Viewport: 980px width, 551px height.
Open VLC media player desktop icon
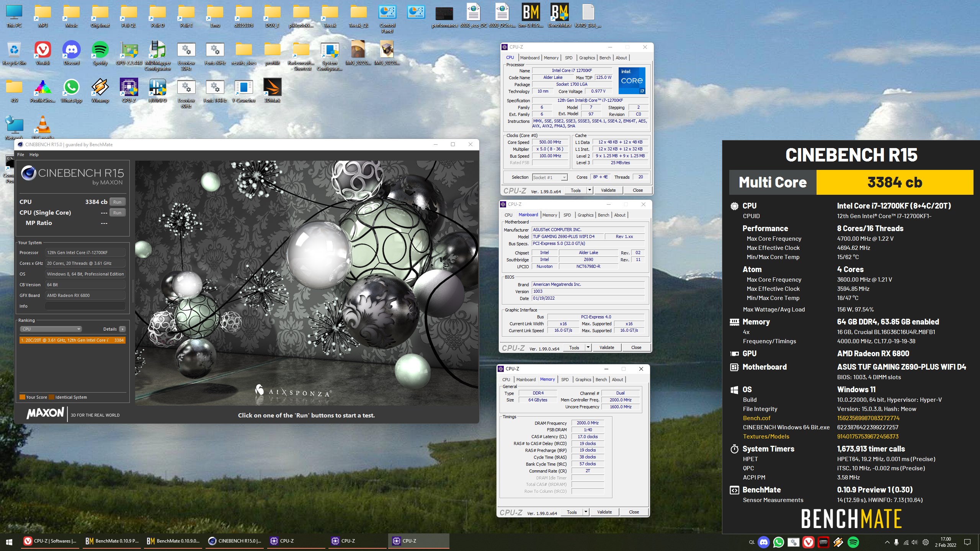[x=42, y=127]
